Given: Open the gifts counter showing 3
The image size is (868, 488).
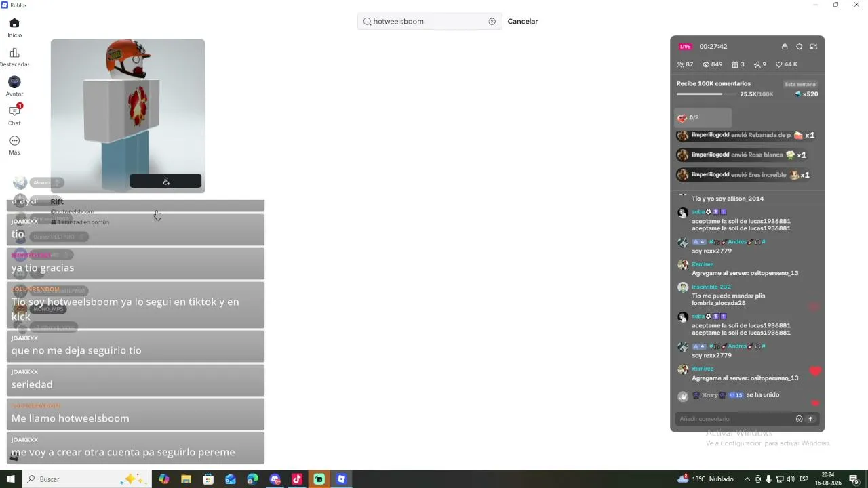Looking at the screenshot, I should pos(738,64).
